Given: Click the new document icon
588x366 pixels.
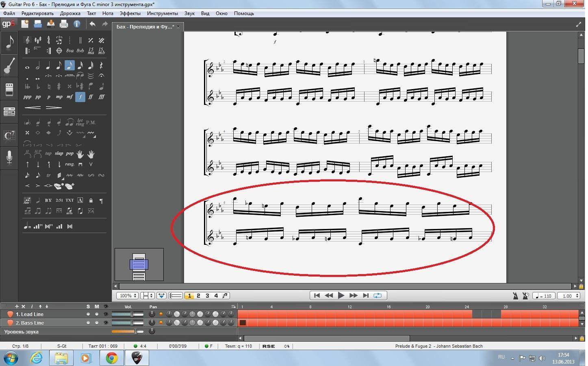Looking at the screenshot, I should (x=25, y=24).
